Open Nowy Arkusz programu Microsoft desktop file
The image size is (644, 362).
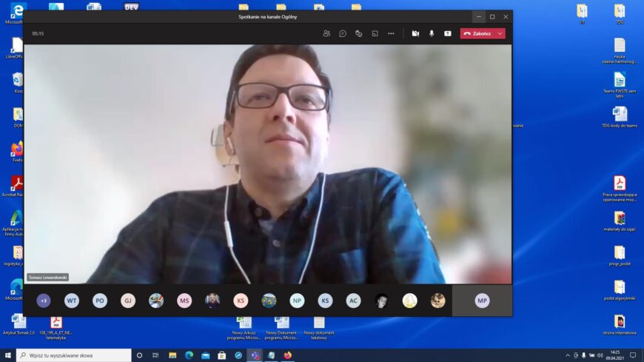[x=244, y=327]
